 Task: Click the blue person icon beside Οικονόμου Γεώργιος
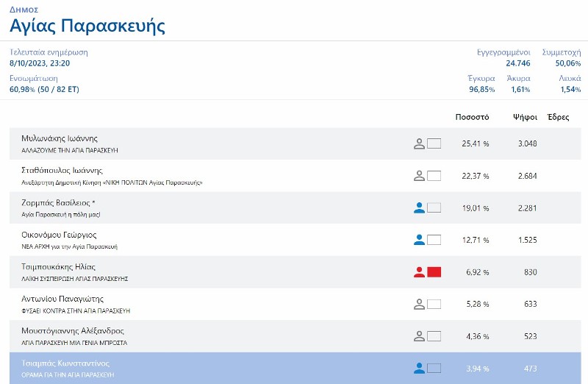[x=419, y=240]
